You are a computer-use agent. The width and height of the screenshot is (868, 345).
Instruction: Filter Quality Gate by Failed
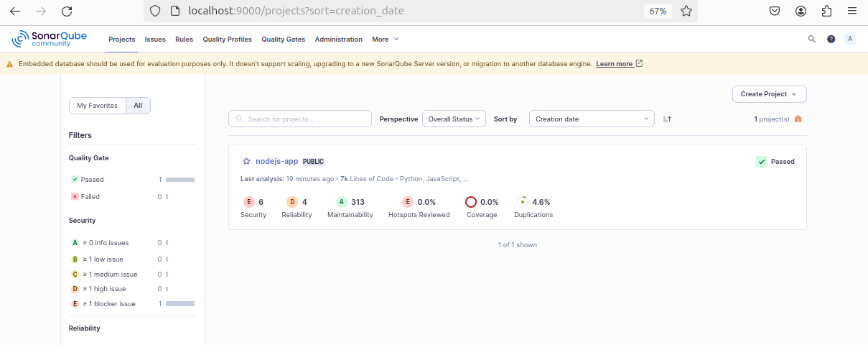(x=132, y=196)
